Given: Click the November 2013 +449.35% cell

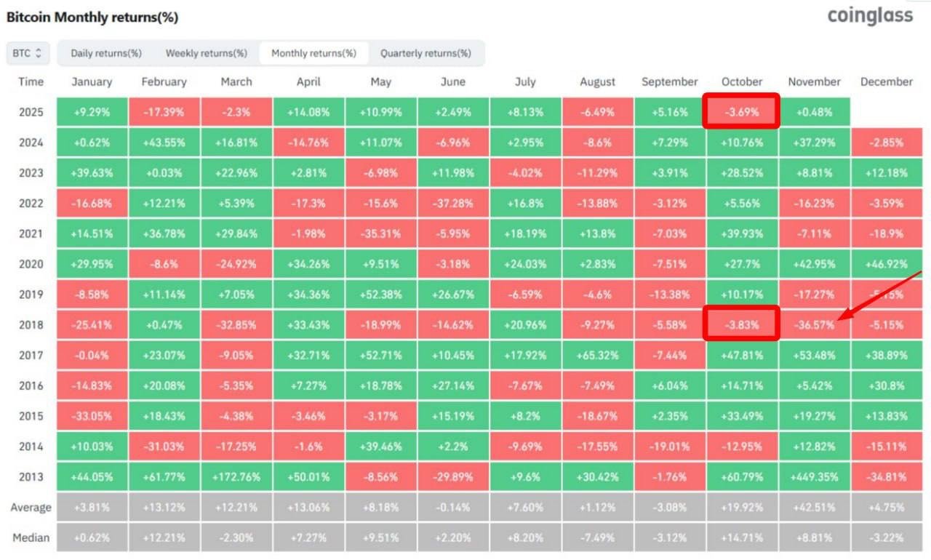Looking at the screenshot, I should click(814, 477).
